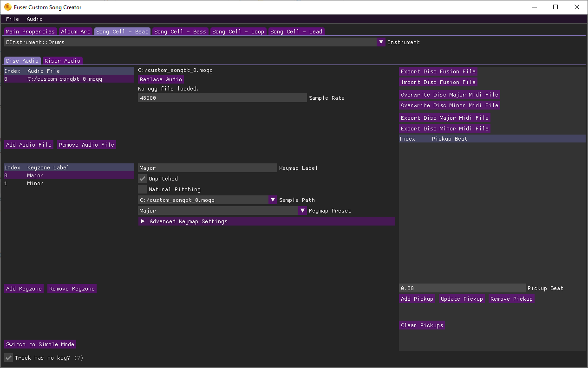Open the Audio menu
This screenshot has height=368, width=588.
pos(34,19)
